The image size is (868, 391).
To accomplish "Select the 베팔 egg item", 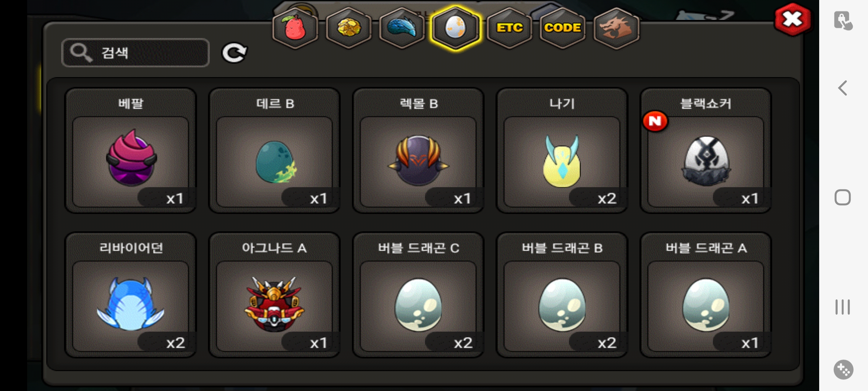I will pyautogui.click(x=131, y=150).
